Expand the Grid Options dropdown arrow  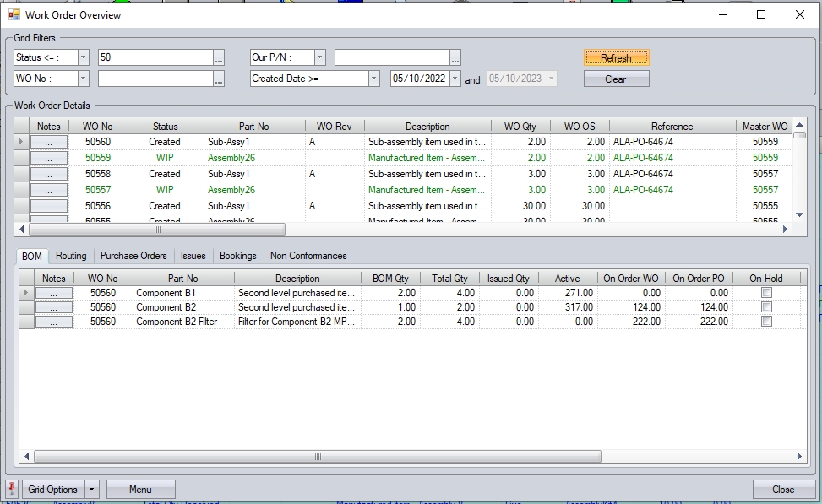pyautogui.click(x=92, y=490)
